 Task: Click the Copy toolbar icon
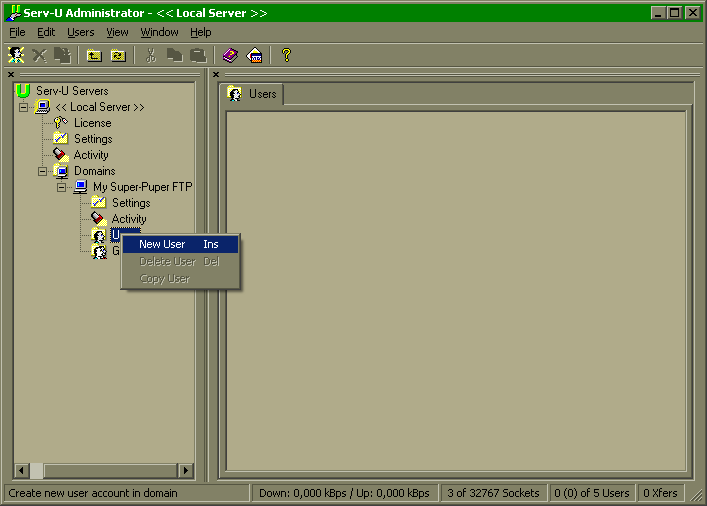pyautogui.click(x=174, y=55)
